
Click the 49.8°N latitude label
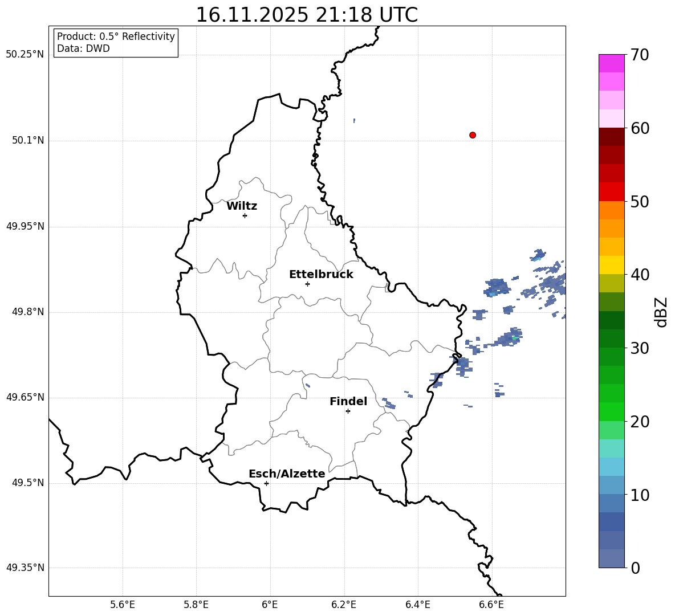[x=29, y=312]
